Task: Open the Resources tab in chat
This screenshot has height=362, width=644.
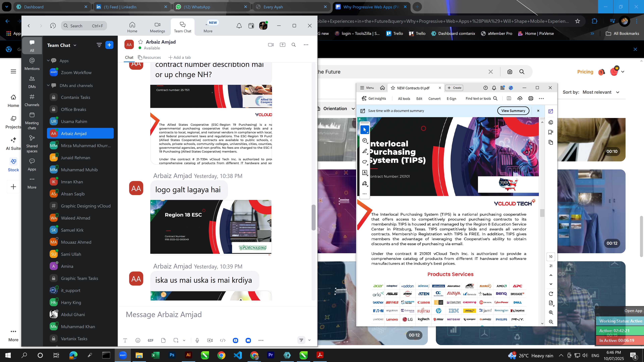Action: 149,57
